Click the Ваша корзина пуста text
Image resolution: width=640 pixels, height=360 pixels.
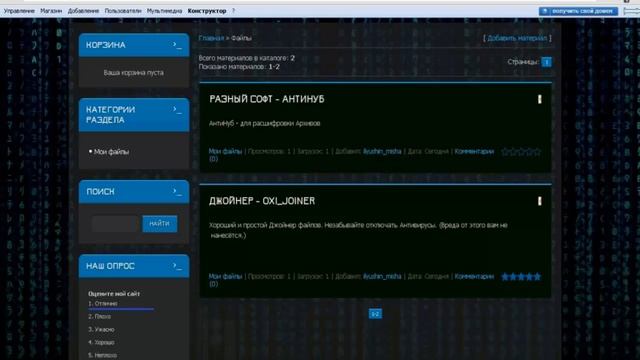133,73
